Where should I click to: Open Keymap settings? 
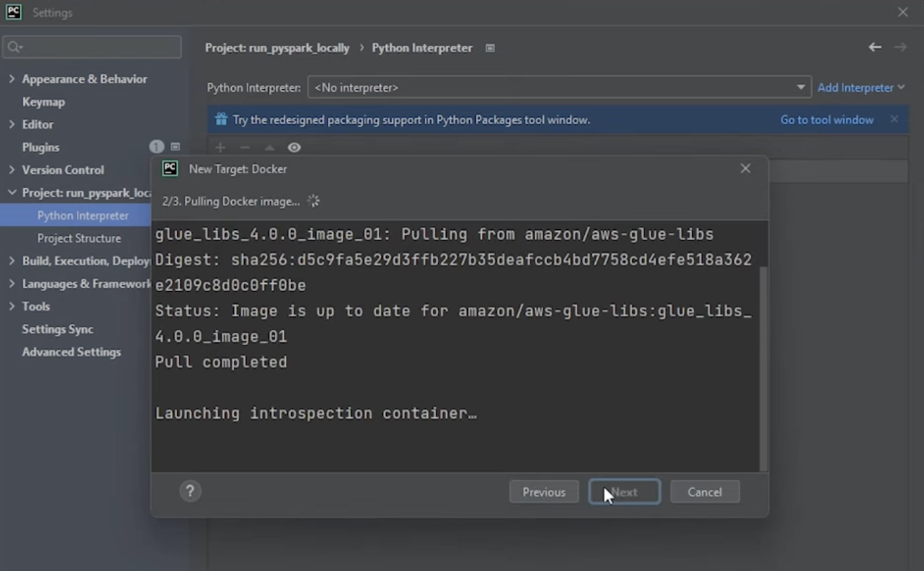[x=44, y=102]
